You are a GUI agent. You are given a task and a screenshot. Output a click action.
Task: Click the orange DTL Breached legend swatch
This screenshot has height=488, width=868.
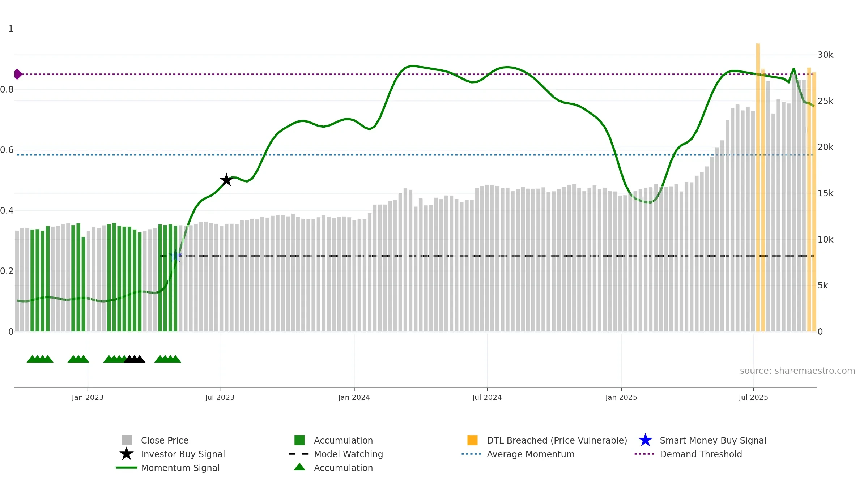[472, 440]
